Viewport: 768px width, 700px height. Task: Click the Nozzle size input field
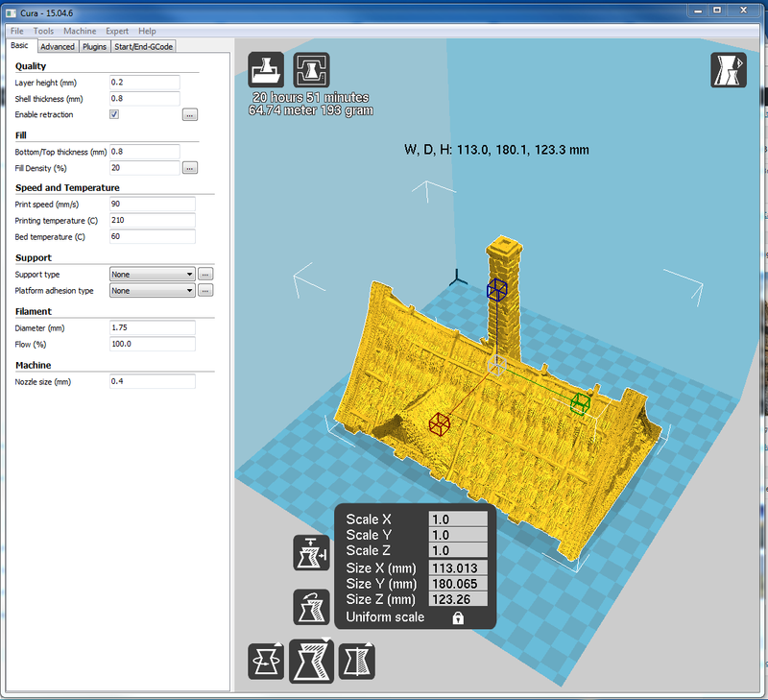153,381
